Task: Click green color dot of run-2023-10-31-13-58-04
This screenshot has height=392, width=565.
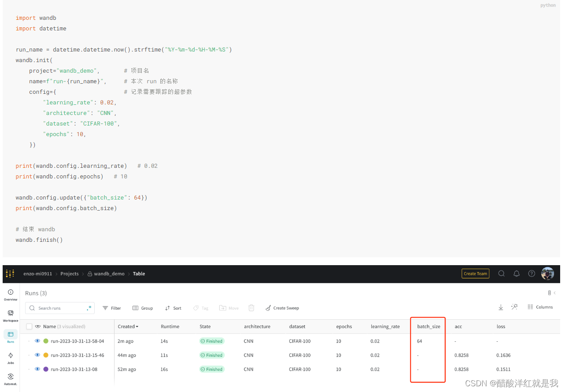Action: (46, 341)
